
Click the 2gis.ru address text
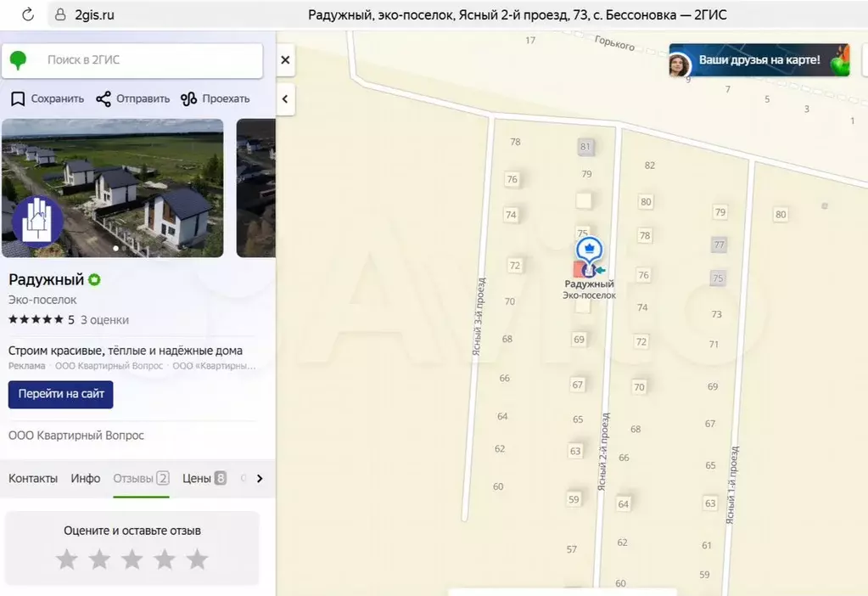coord(95,15)
